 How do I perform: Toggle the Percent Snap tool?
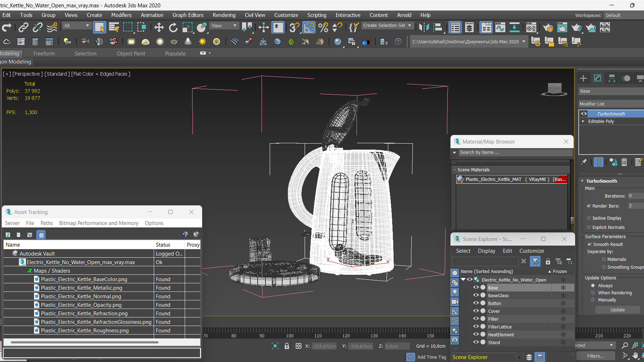click(x=323, y=27)
